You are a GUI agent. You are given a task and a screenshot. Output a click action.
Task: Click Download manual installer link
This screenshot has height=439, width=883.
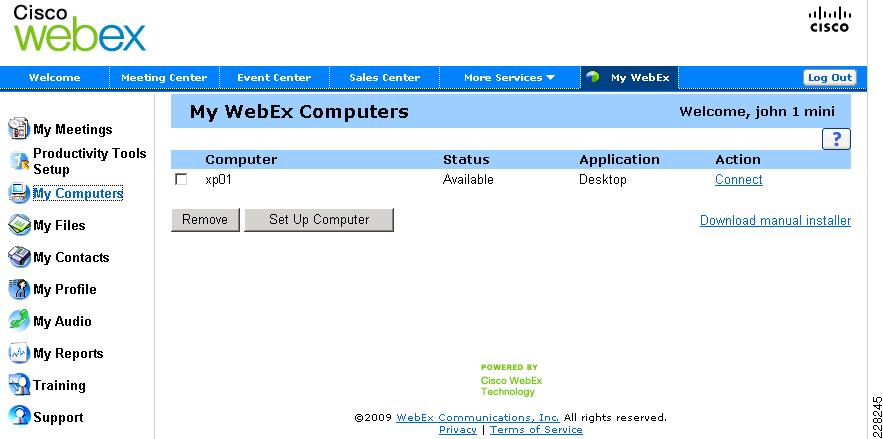tap(775, 220)
